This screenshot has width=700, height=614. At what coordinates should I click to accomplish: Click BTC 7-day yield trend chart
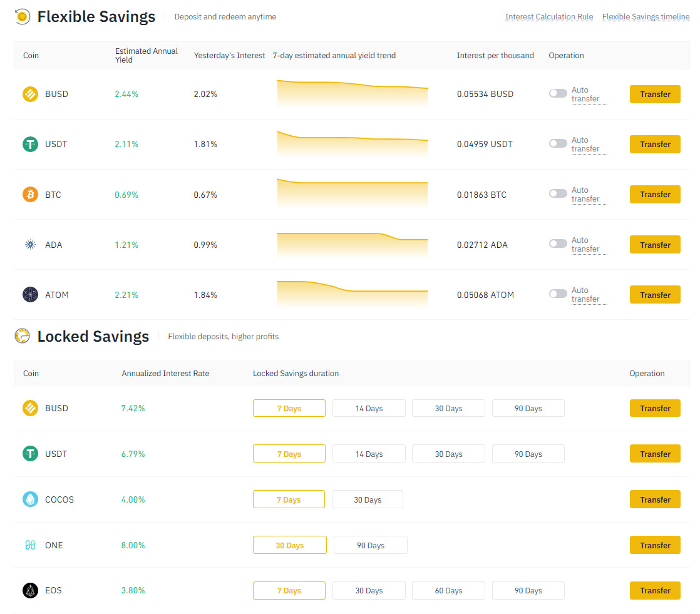(x=353, y=193)
